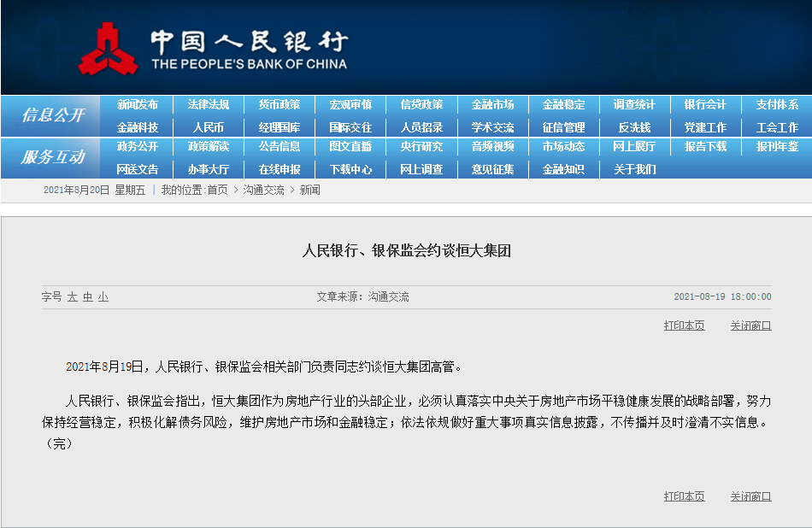Click bottom 关闭窗口 link
Viewport: 812px width, 528px height.
(751, 496)
